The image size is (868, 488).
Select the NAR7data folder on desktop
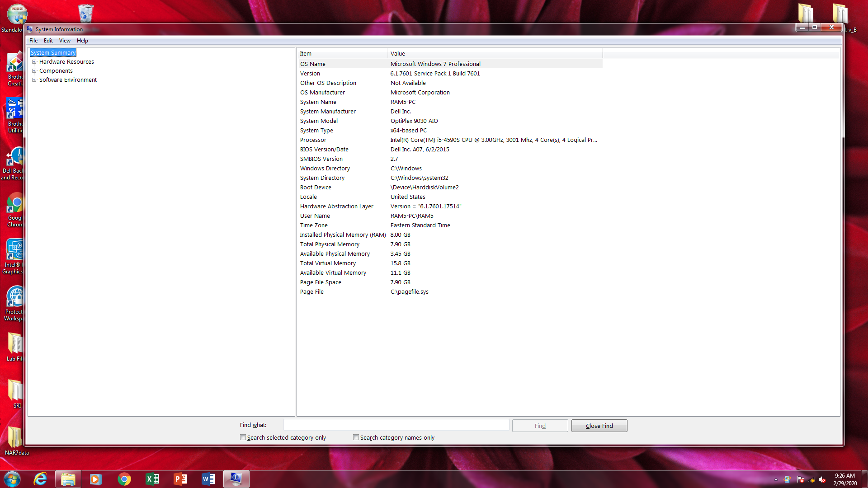tap(17, 440)
